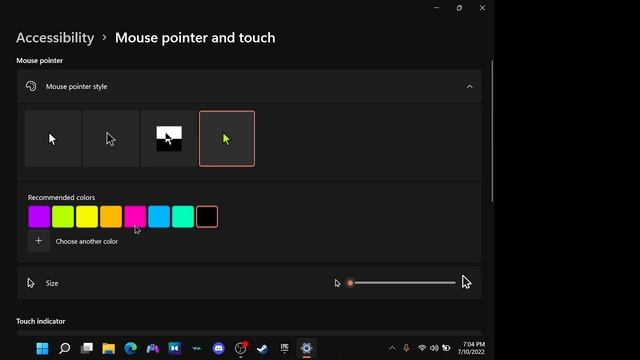Screen dimensions: 640x360
Task: Launch Microsoft Edge from taskbar
Action: click(x=131, y=348)
